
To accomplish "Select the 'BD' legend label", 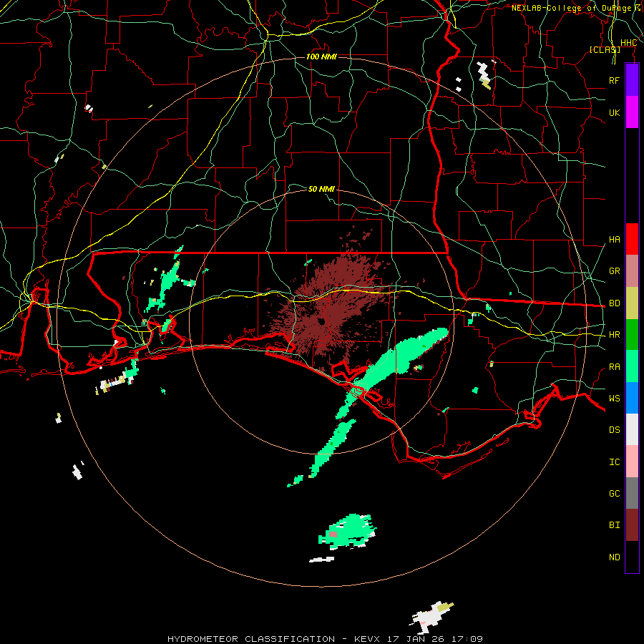I will pyautogui.click(x=614, y=303).
